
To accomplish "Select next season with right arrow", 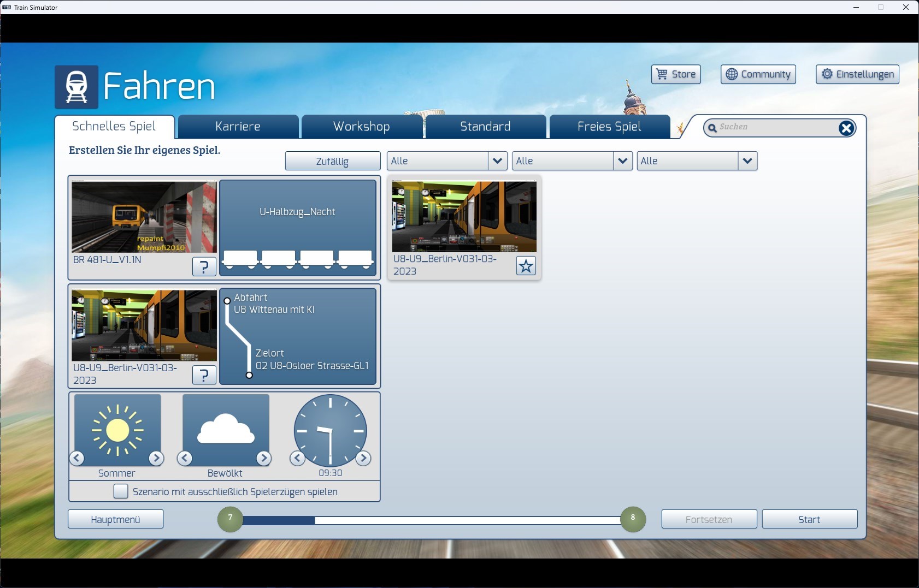I will point(156,458).
